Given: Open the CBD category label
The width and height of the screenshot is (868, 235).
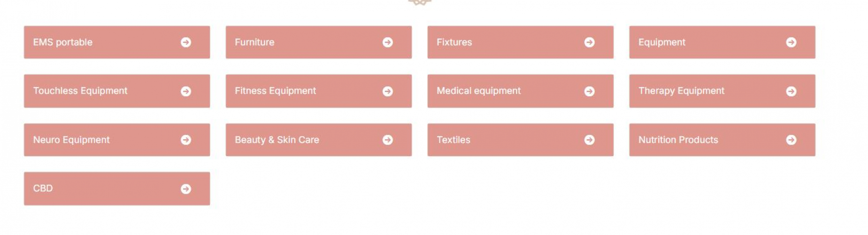Looking at the screenshot, I should [x=43, y=188].
